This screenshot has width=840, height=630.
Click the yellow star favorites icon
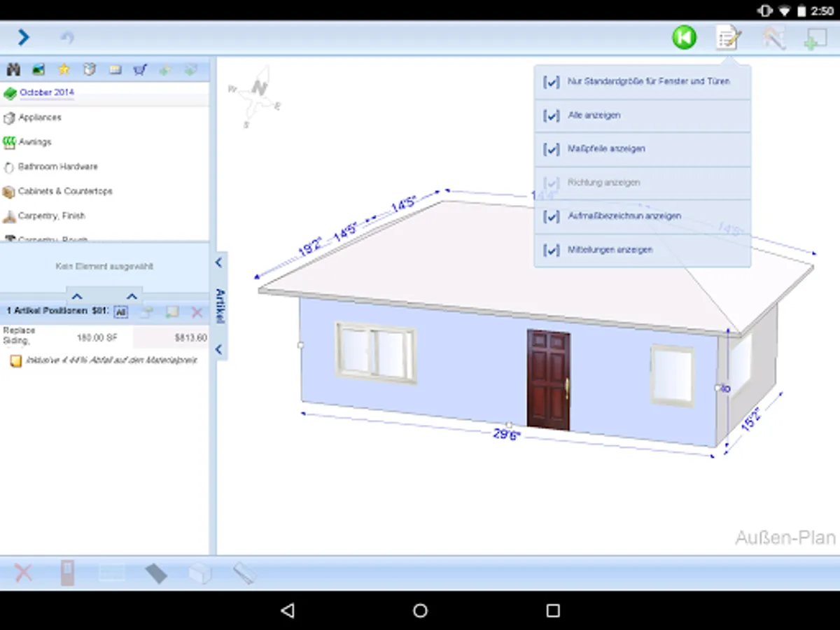[64, 69]
